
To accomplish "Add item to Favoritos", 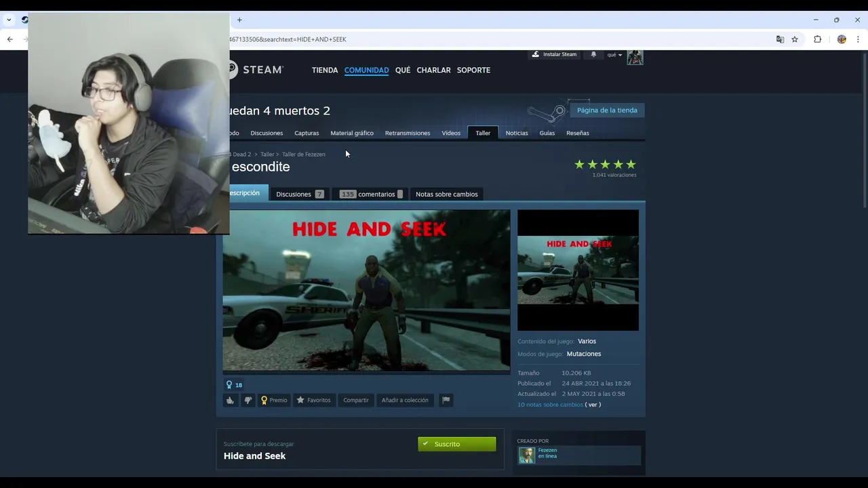I will tap(313, 400).
